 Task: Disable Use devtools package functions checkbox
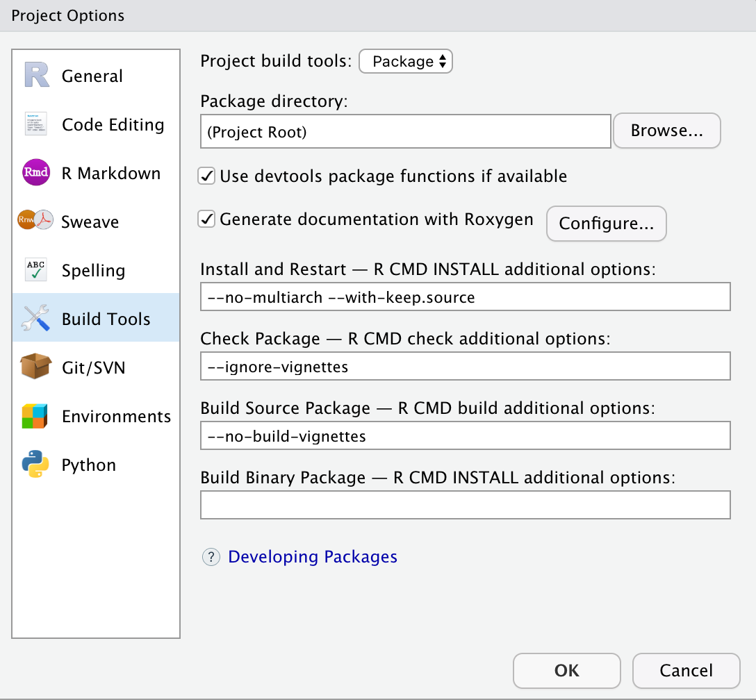tap(207, 176)
